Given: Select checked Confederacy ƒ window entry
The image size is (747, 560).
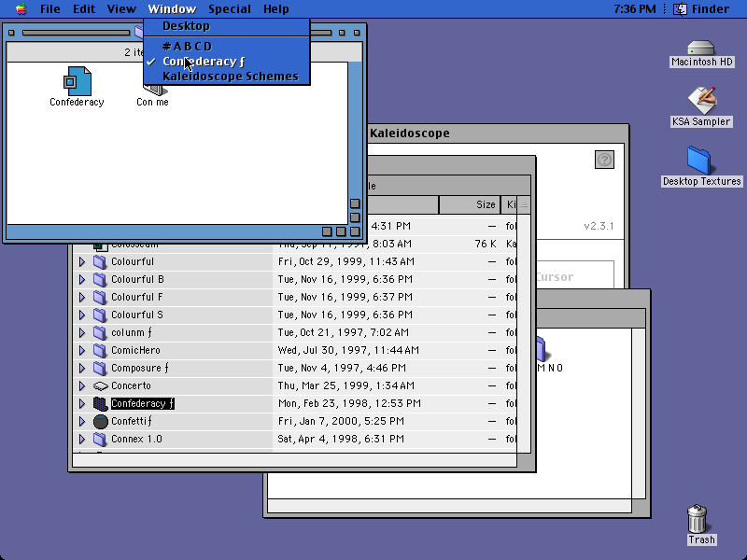Looking at the screenshot, I should pos(227,62).
